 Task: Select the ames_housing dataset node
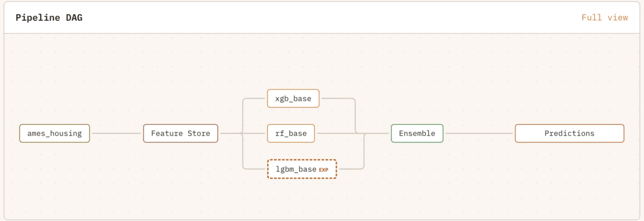(55, 134)
